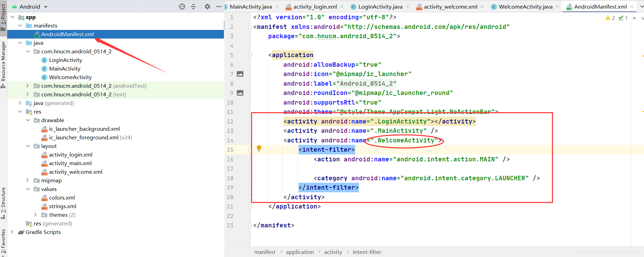Viewport: 644px width, 257px height.
Task: Fold the application tag at line 5
Action: [x=250, y=55]
